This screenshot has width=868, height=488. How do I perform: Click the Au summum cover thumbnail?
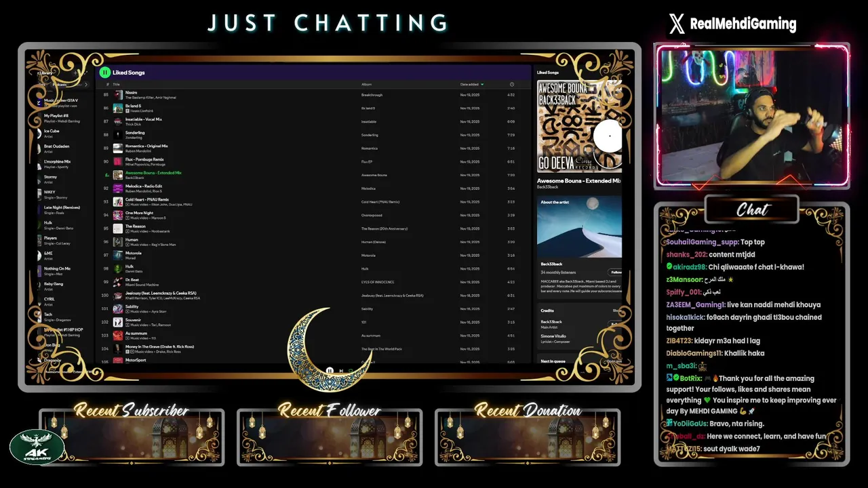[118, 335]
